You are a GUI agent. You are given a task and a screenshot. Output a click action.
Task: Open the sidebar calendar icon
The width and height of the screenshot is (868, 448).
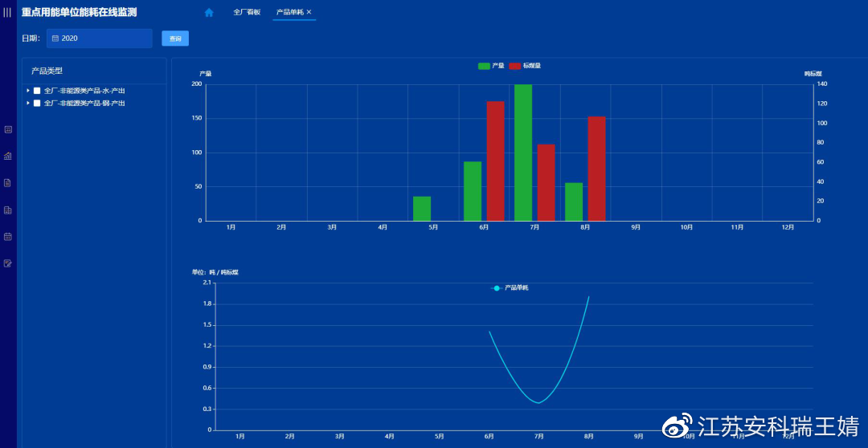[x=8, y=237]
